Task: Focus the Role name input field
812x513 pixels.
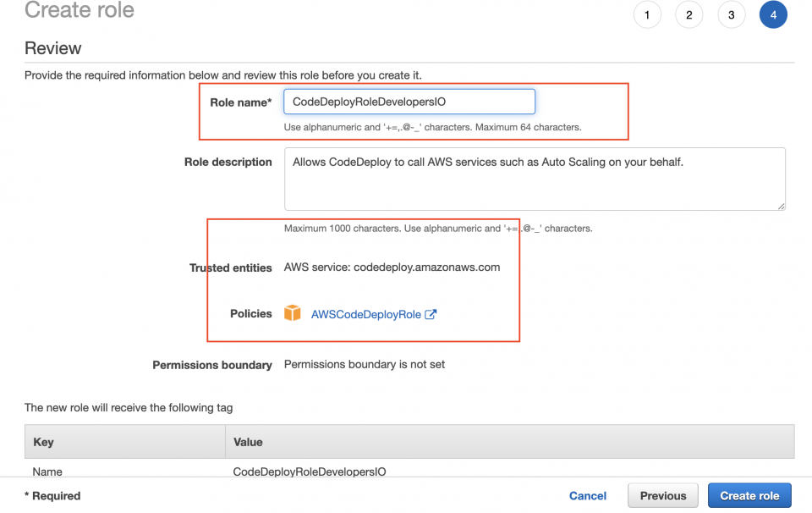Action: point(409,101)
